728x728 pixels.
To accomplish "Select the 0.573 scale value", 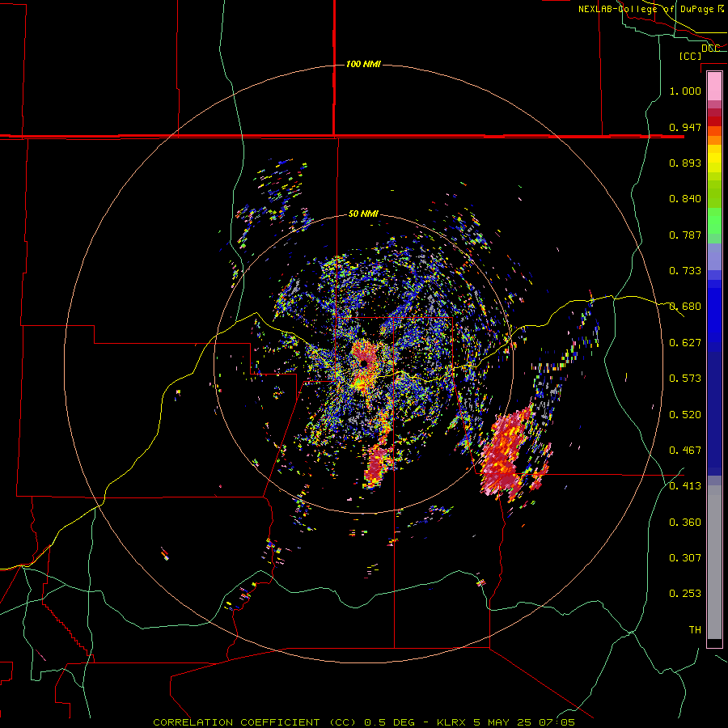I will (x=685, y=379).
